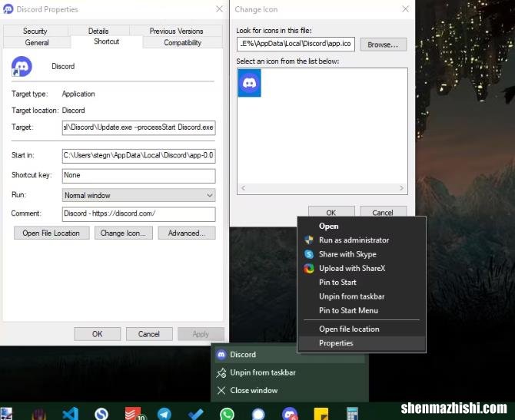Screen dimensions: 515x420
Task: Open WhatsApp from the taskbar
Action: pos(227,414)
